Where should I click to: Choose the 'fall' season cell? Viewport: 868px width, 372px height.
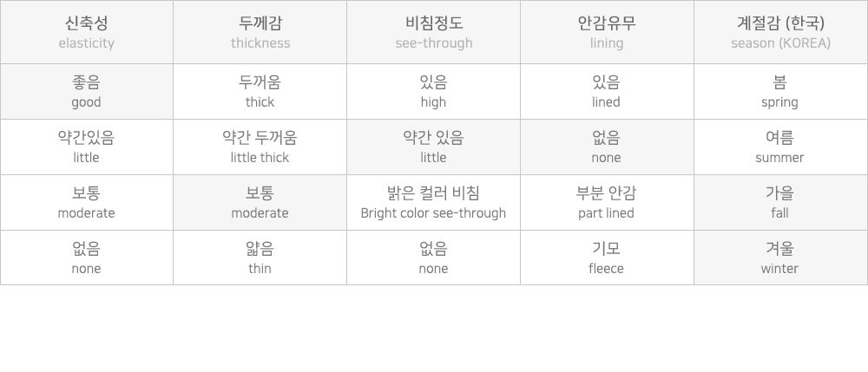(x=780, y=203)
